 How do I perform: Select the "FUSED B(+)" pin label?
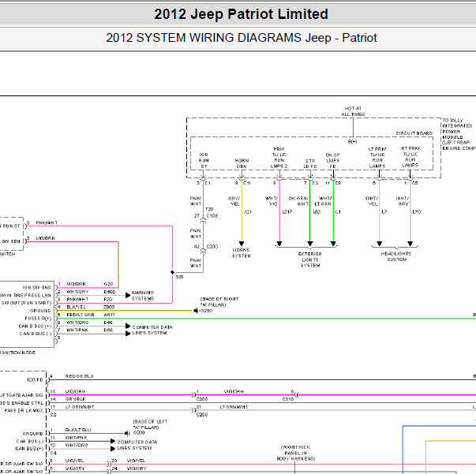coord(38,319)
